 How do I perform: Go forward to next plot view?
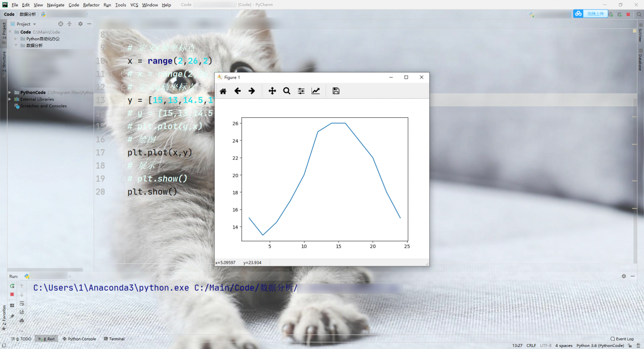(252, 91)
